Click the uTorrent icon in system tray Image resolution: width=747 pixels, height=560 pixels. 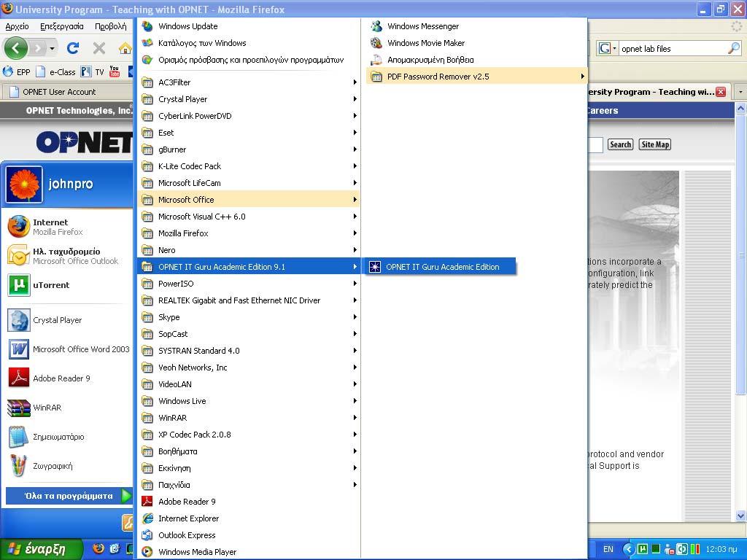[x=642, y=549]
